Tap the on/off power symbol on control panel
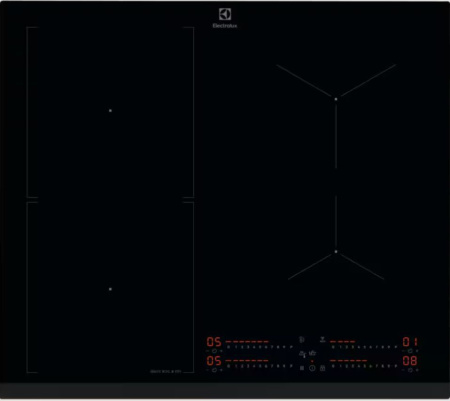The width and height of the screenshot is (450, 401). (x=312, y=368)
